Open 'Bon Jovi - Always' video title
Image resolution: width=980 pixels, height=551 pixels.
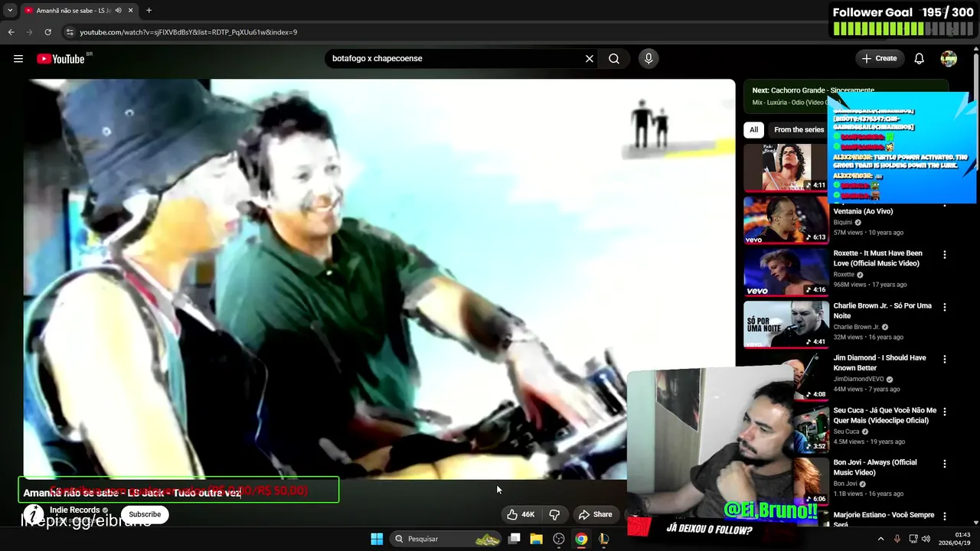coord(875,468)
